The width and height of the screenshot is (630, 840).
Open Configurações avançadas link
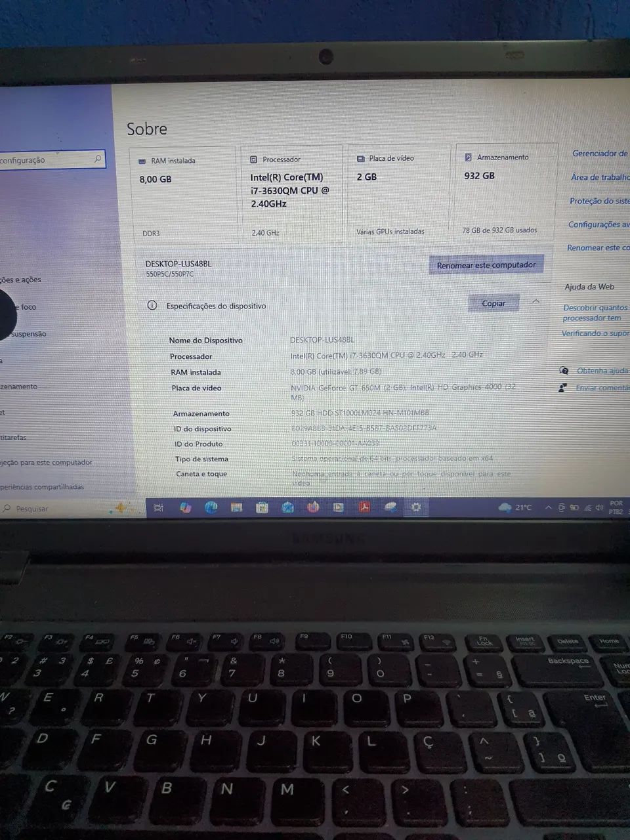[x=598, y=224]
